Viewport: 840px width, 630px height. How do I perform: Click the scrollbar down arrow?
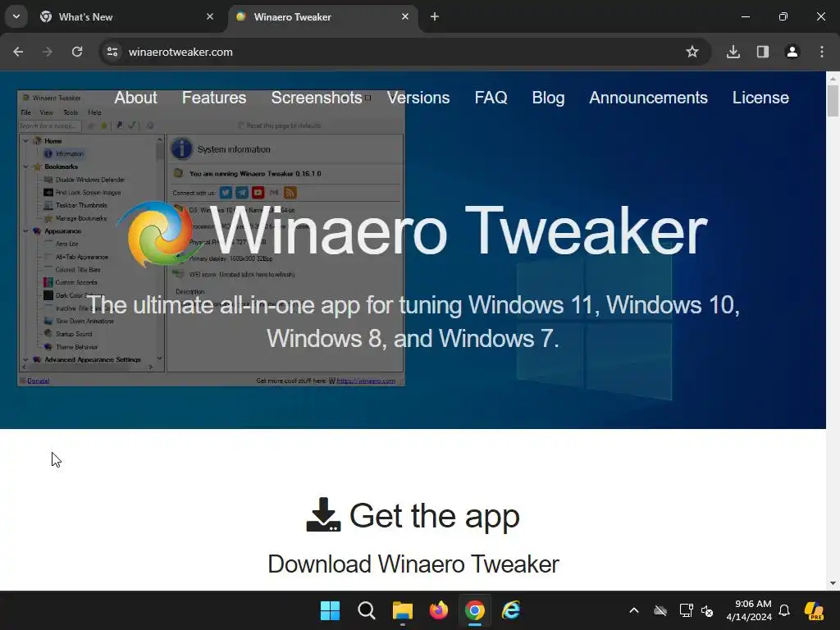pos(833,583)
